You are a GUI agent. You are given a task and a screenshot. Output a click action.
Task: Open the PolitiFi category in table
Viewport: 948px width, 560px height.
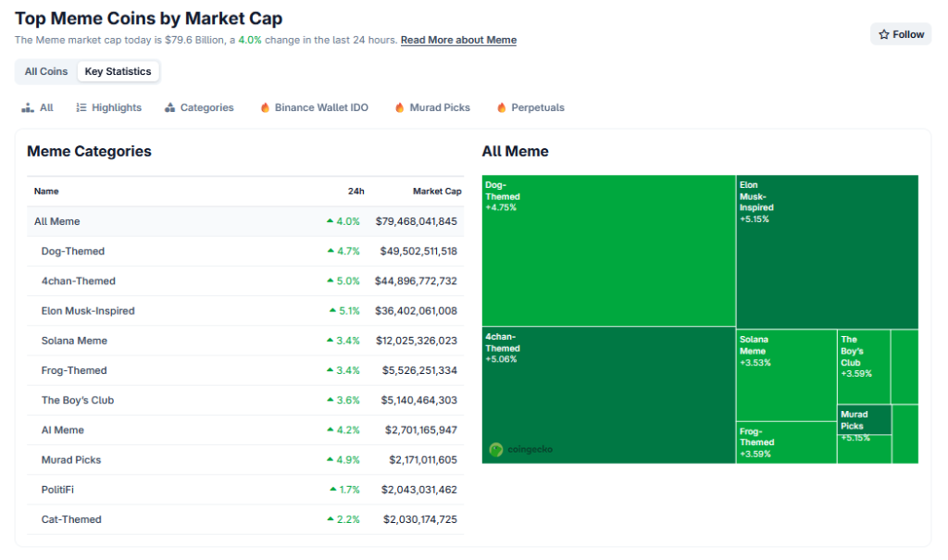pyautogui.click(x=57, y=490)
